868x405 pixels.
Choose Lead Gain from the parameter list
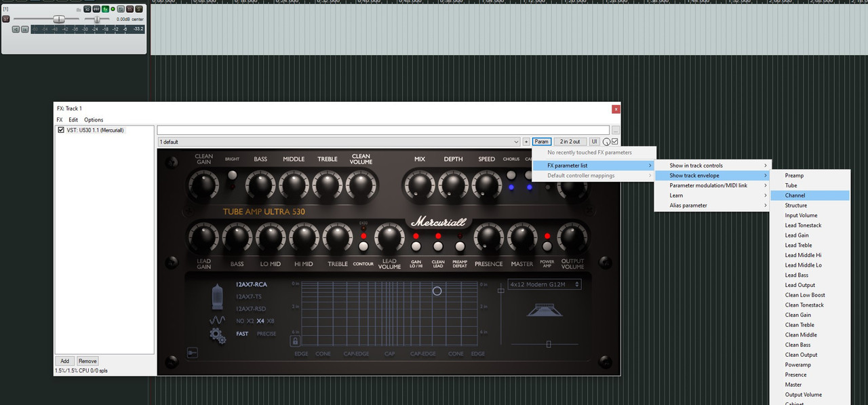[810, 235]
